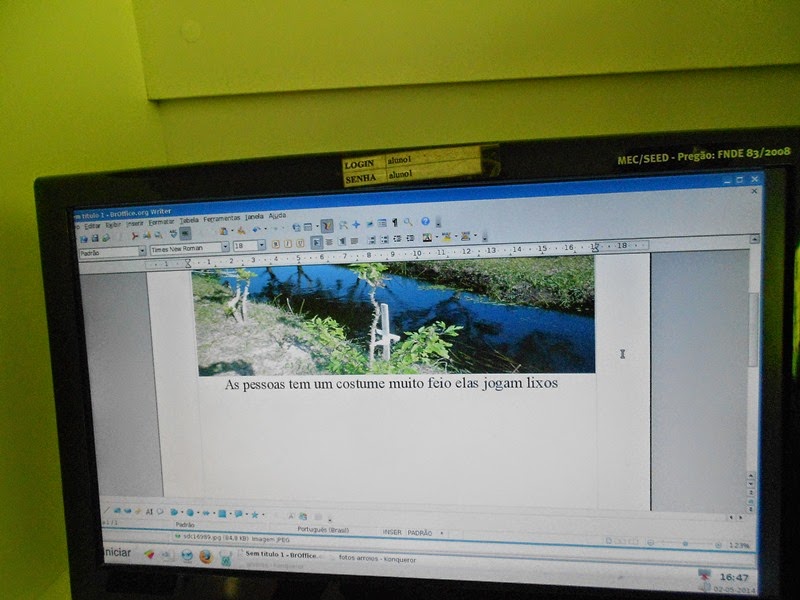The height and width of the screenshot is (600, 800).
Task: Toggle bold formatting
Action: (x=276, y=244)
